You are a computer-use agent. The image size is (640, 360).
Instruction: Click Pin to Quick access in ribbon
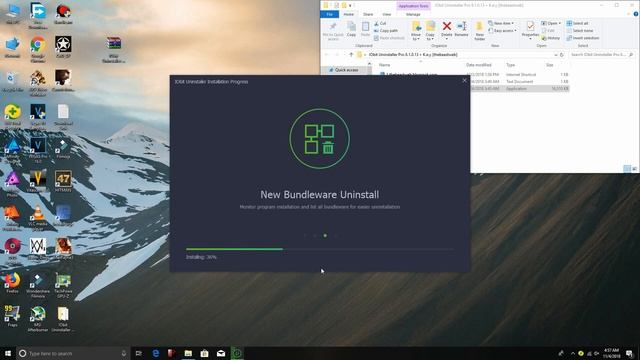[x=333, y=31]
